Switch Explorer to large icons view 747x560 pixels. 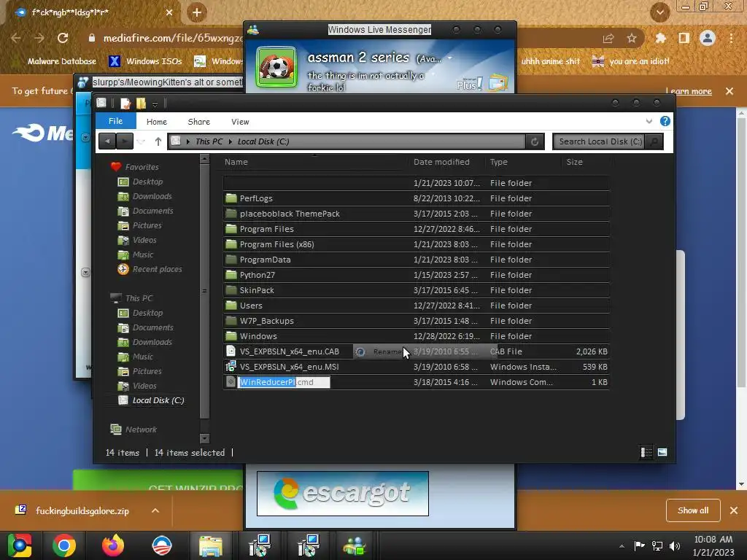(662, 452)
